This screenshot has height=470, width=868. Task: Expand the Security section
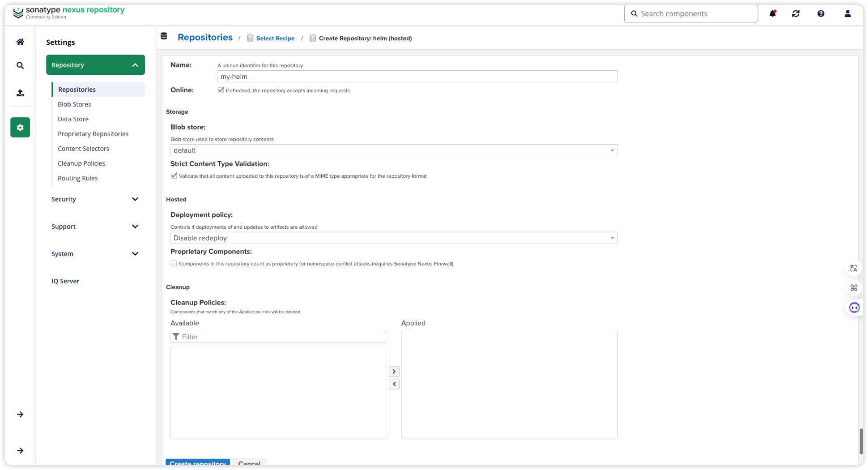(95, 199)
